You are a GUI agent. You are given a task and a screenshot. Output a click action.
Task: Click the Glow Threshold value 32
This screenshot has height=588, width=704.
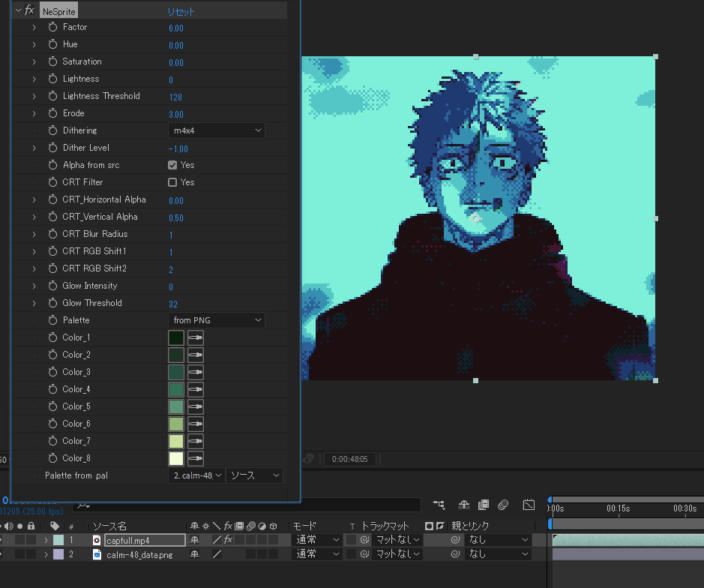pyautogui.click(x=173, y=304)
